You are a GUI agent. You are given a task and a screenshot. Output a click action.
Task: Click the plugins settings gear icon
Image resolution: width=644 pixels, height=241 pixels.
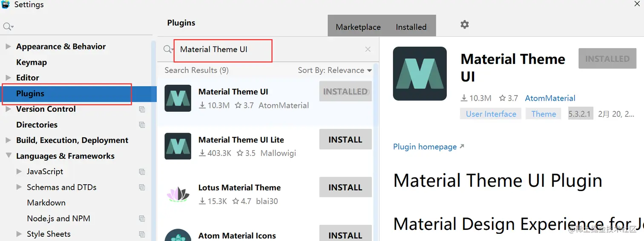[465, 25]
